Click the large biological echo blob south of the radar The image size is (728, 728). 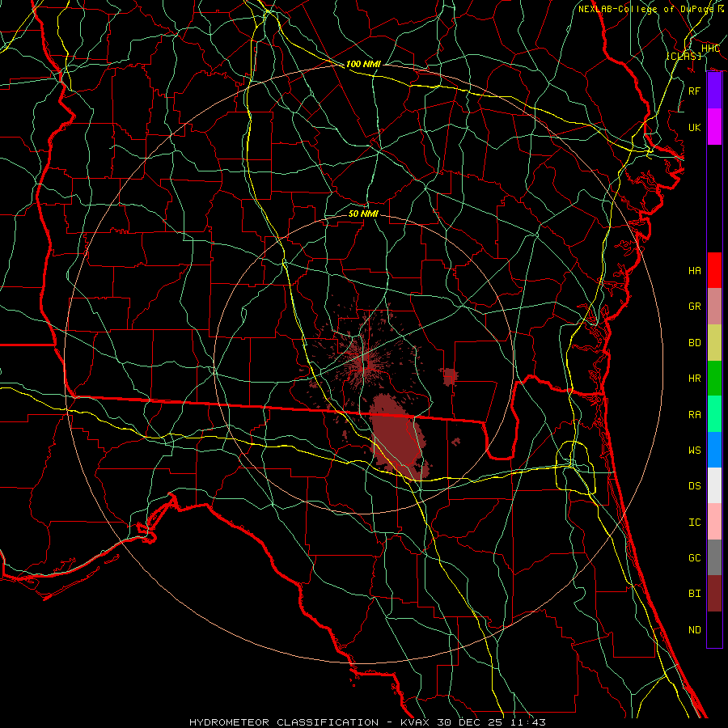point(398,435)
